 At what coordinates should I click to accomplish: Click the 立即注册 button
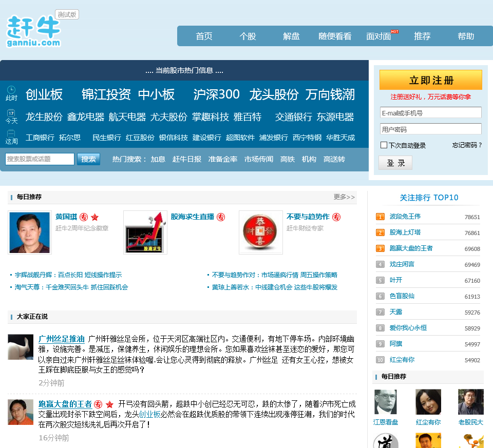[431, 80]
